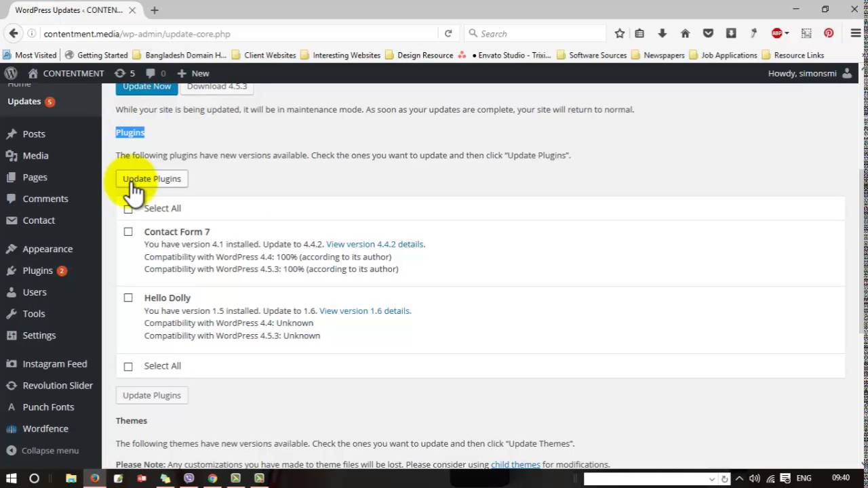Open File Explorer from the taskbar

71,478
